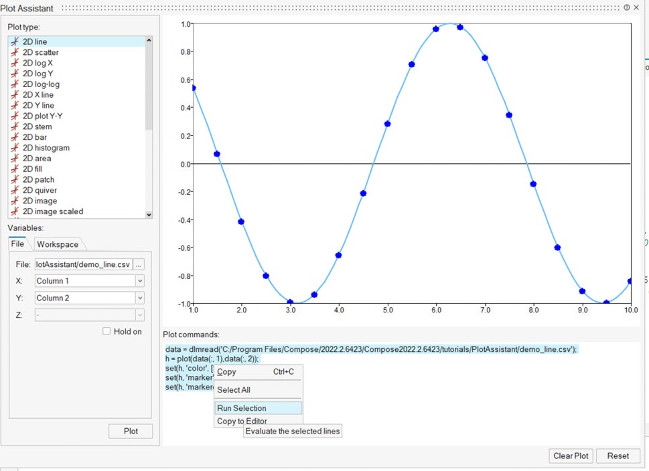Pick the 2D bar plot type
This screenshot has height=471, width=649.
[35, 137]
